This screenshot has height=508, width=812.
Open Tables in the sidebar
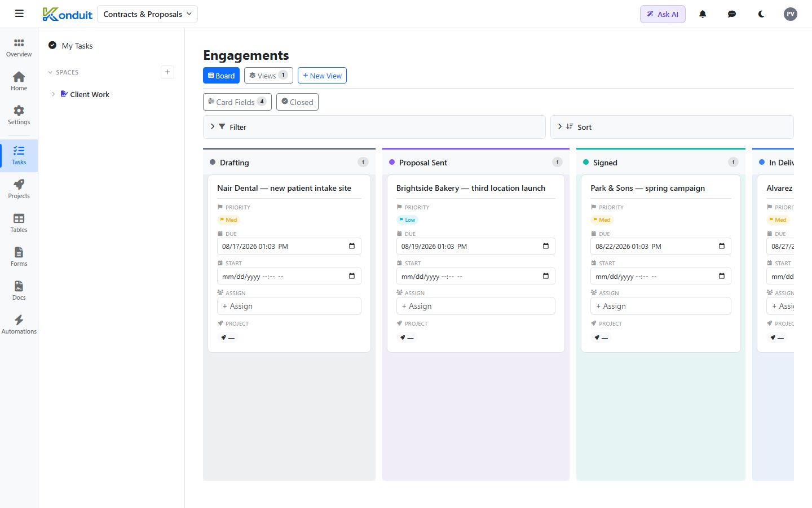point(19,224)
